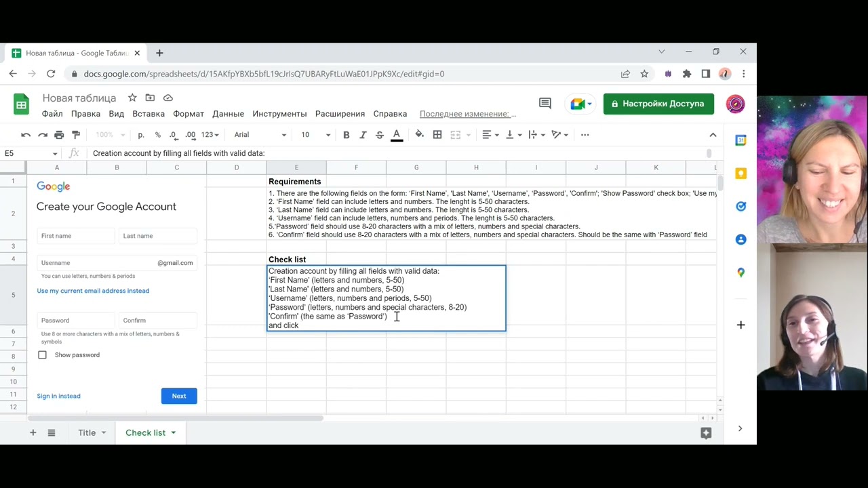Click the move to folder icon
Image resolution: width=868 pixels, height=488 pixels.
[150, 98]
